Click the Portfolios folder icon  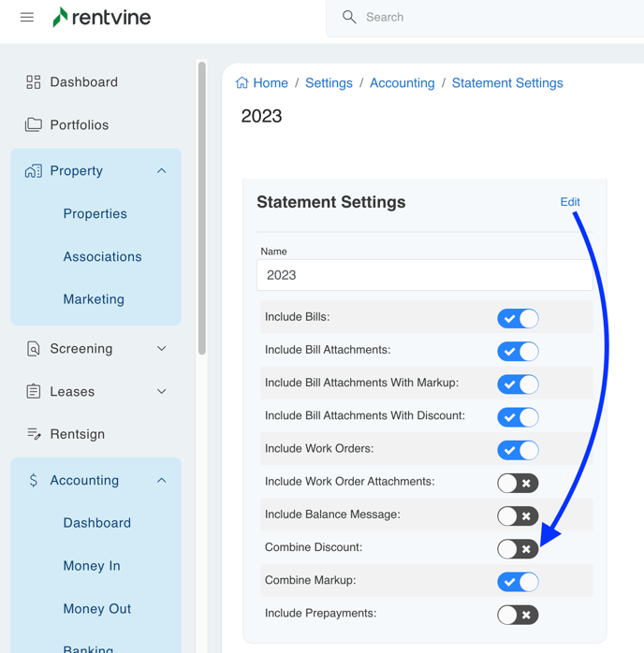(x=34, y=124)
